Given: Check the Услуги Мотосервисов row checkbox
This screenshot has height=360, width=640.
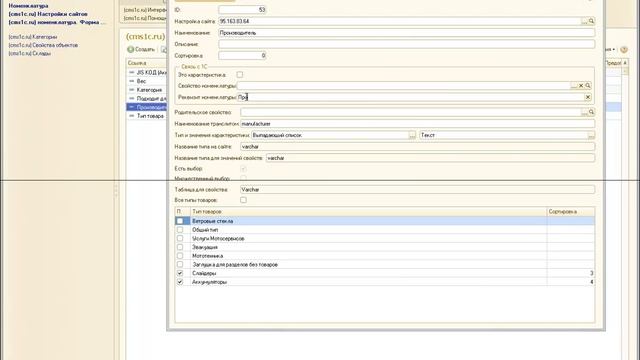Looking at the screenshot, I should [x=180, y=238].
